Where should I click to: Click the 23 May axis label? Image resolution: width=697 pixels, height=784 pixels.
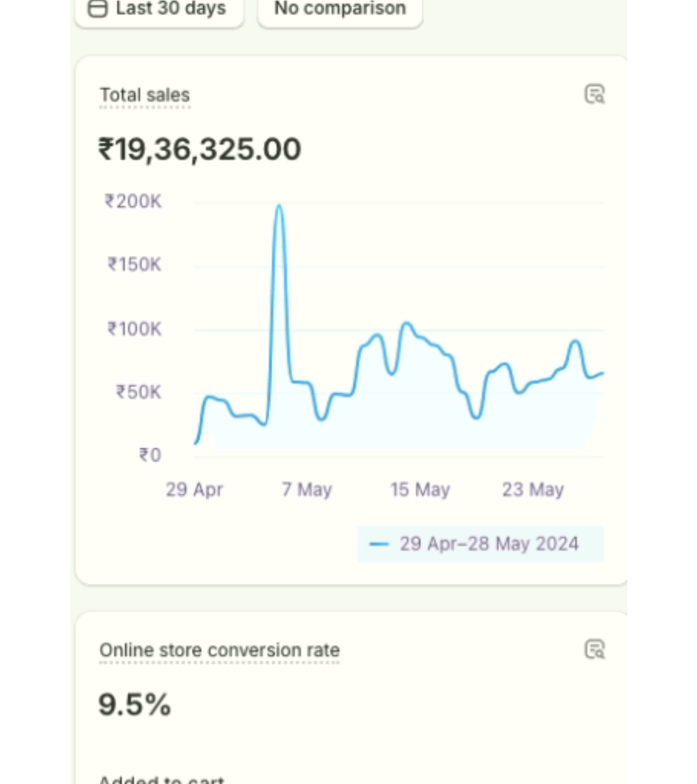click(533, 490)
